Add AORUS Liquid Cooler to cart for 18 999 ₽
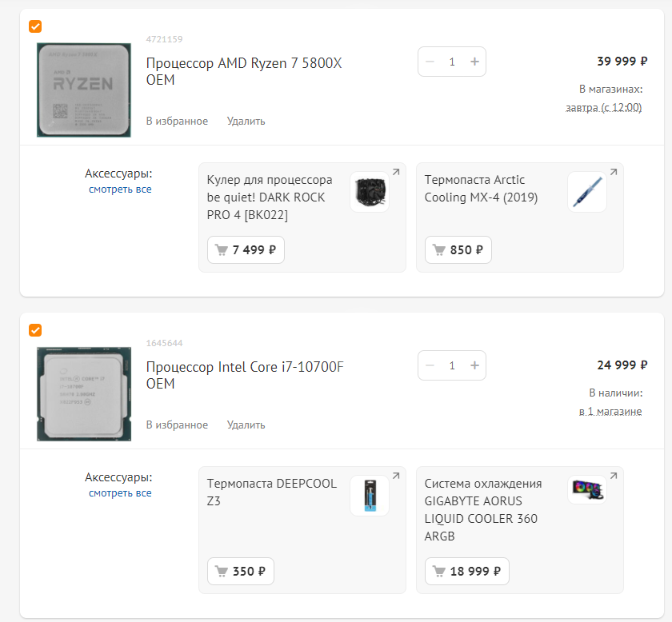672x622 pixels. [x=466, y=571]
